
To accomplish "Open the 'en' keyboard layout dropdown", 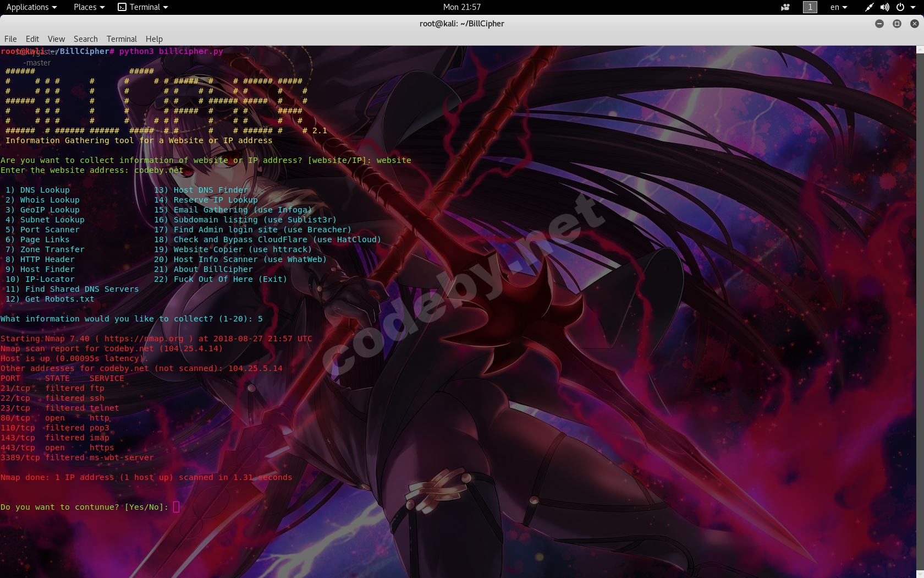I will pos(839,7).
